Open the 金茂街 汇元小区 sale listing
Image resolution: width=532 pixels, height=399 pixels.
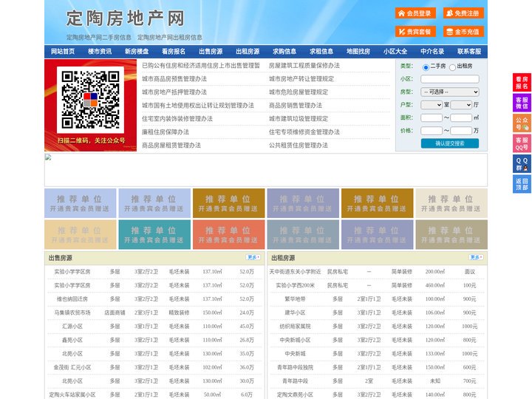tap(72, 367)
